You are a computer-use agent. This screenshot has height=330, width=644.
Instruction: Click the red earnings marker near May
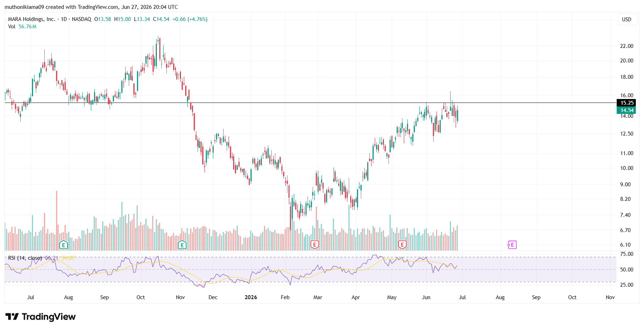click(402, 244)
